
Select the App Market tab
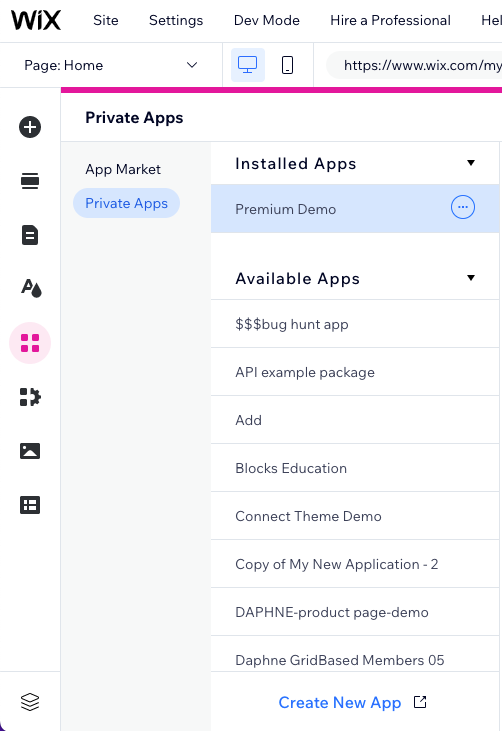click(x=123, y=169)
